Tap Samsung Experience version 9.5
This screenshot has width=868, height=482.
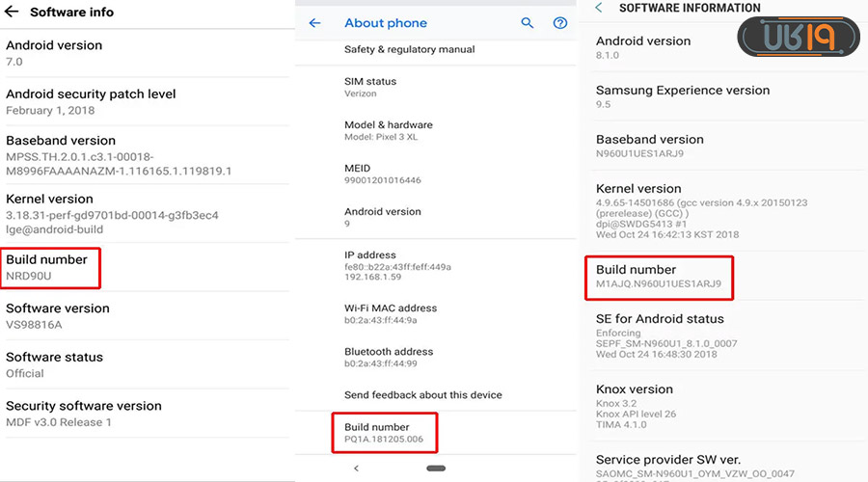pos(682,96)
